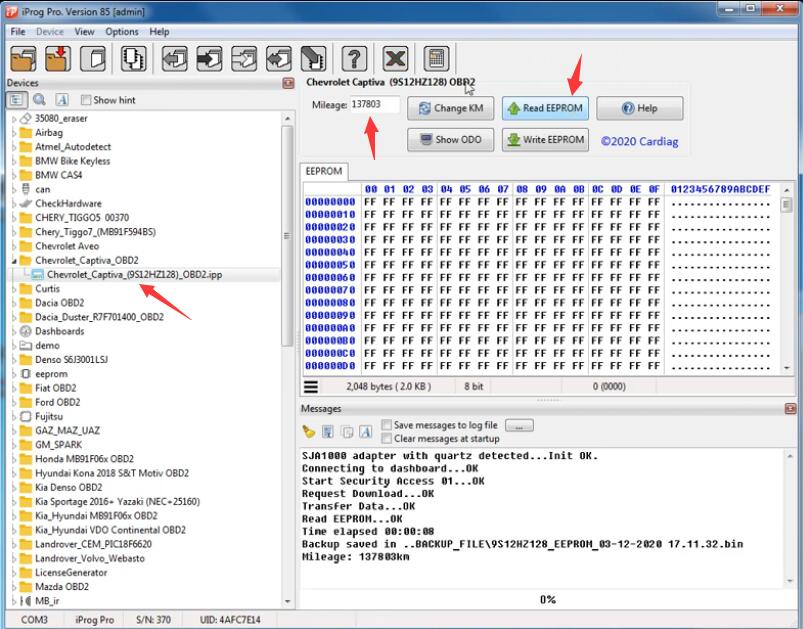This screenshot has width=803, height=629.
Task: Click hex address row 00000050
Action: 330,265
